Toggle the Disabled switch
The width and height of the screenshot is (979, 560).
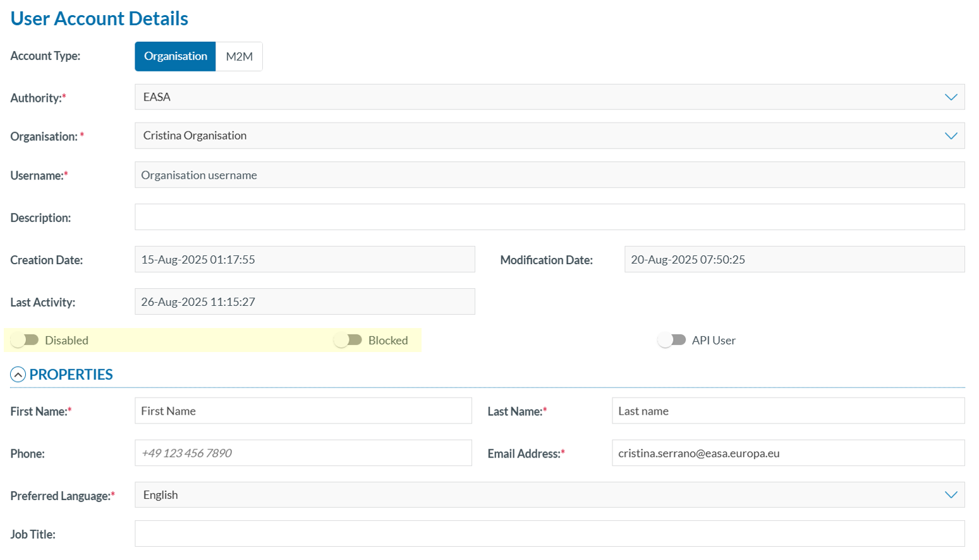click(25, 340)
